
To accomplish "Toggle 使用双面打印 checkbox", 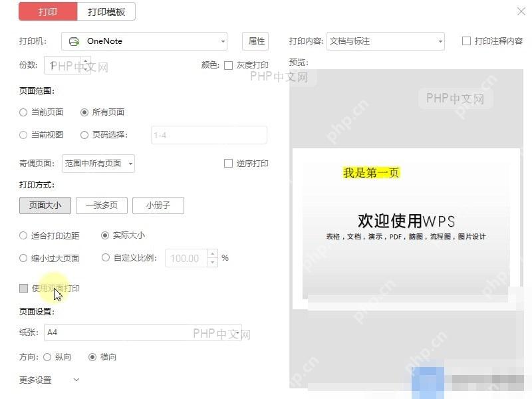I will pos(24,289).
